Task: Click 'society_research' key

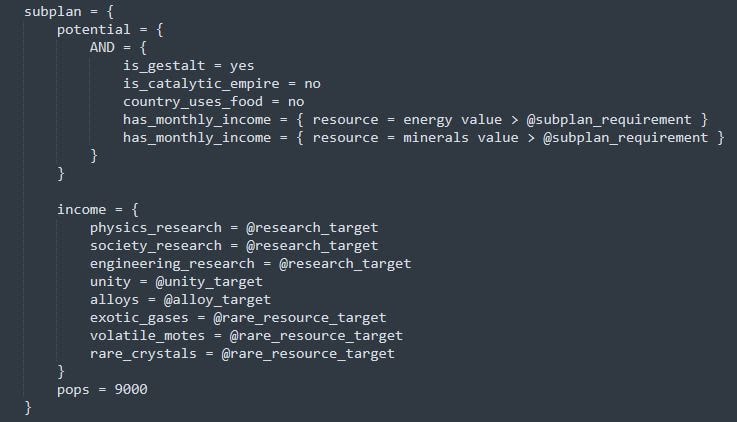Action: [x=156, y=245]
